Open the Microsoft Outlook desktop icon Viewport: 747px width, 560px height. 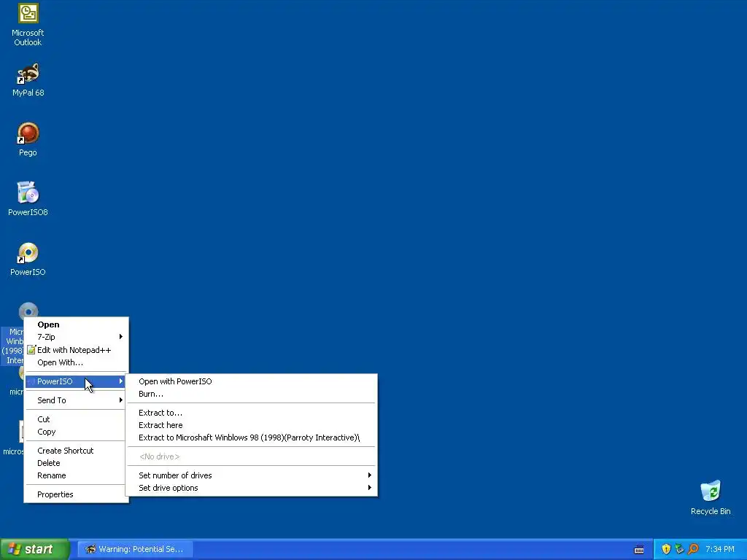[28, 24]
